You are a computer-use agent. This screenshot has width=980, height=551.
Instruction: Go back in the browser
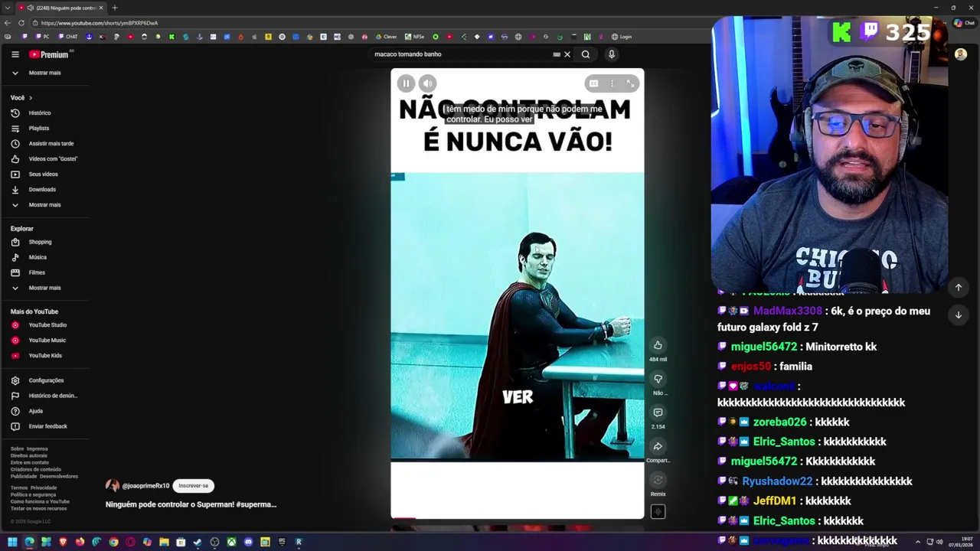8,23
